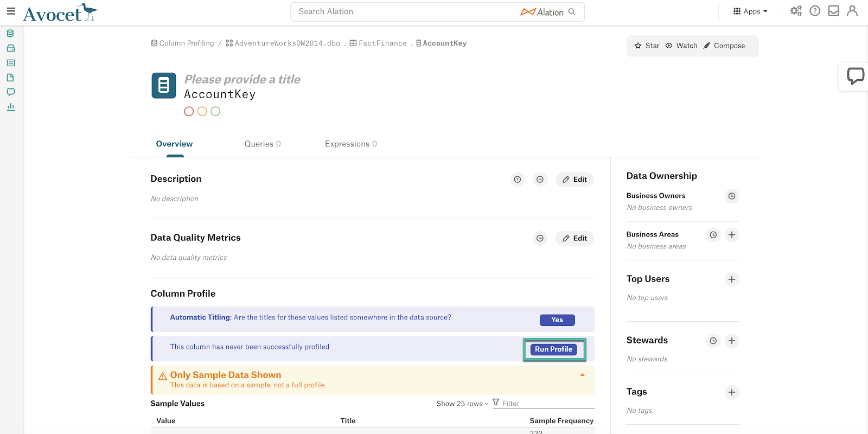Image resolution: width=868 pixels, height=434 pixels.
Task: Toggle Star on this column
Action: pyautogui.click(x=647, y=46)
